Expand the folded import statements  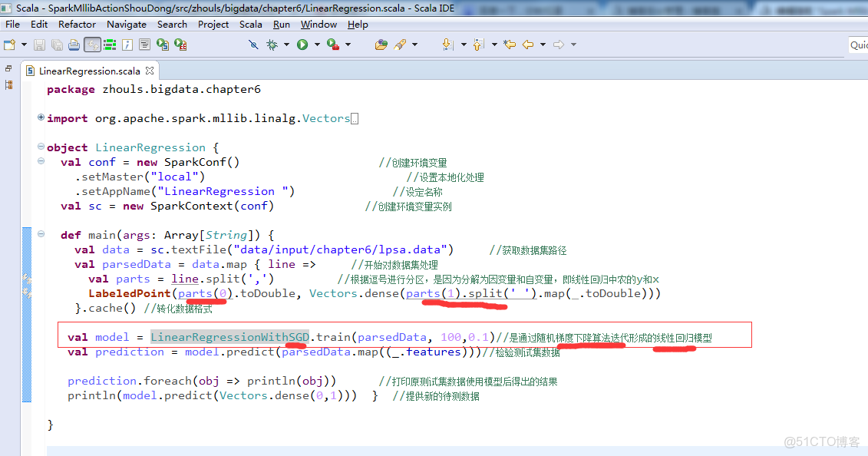[x=41, y=117]
